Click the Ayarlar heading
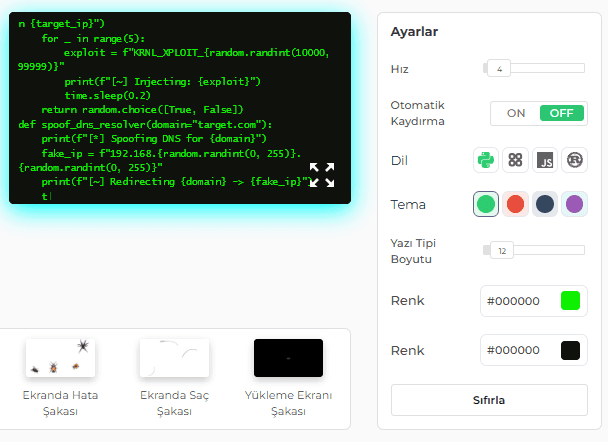 pyautogui.click(x=414, y=32)
